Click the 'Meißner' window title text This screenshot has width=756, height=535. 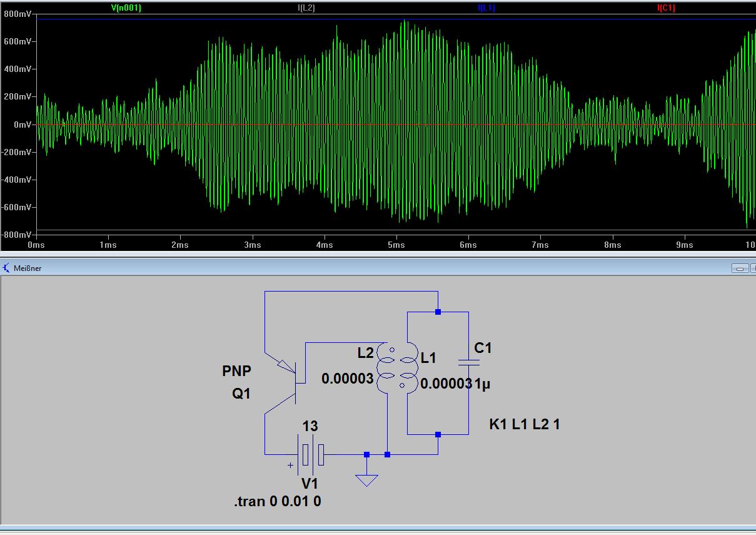pos(27,268)
